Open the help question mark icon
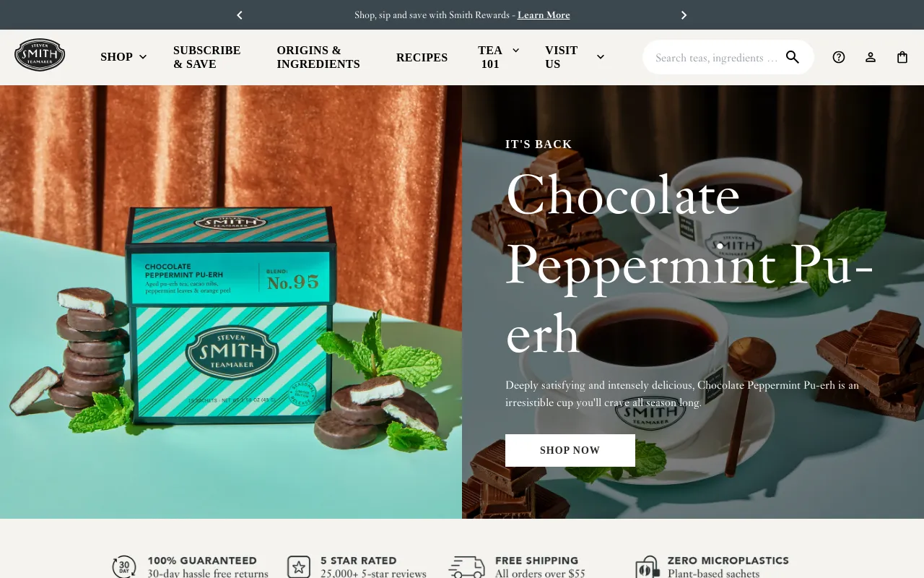Screen dimensions: 924x578 point(839,57)
